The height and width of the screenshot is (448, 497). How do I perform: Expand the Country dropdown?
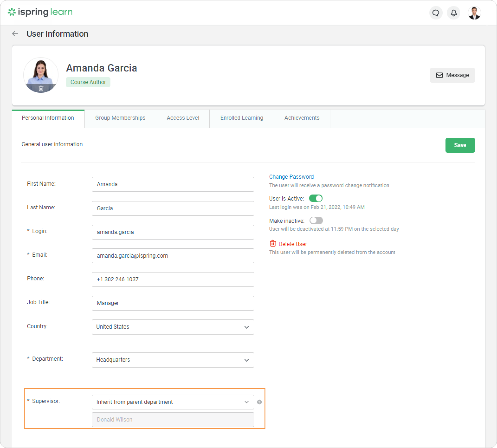pyautogui.click(x=173, y=327)
